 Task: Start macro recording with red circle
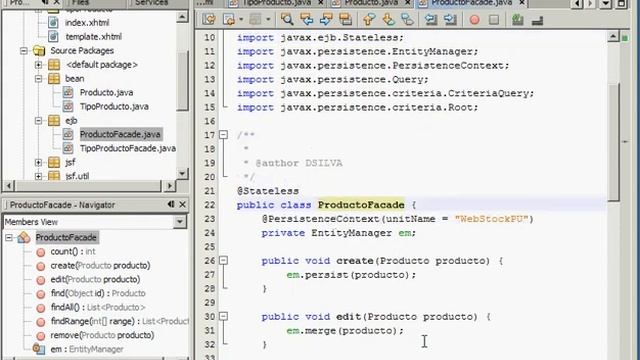(x=474, y=19)
